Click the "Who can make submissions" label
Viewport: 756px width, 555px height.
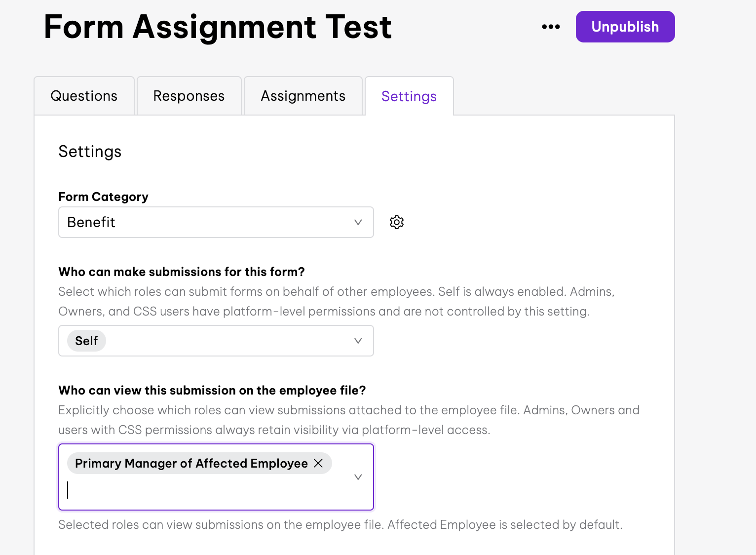pos(182,272)
